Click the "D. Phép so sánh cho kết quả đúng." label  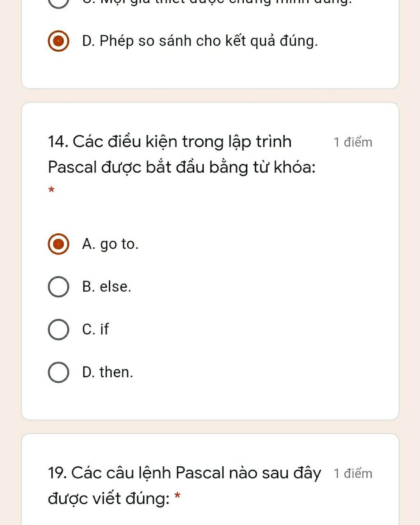(x=200, y=41)
